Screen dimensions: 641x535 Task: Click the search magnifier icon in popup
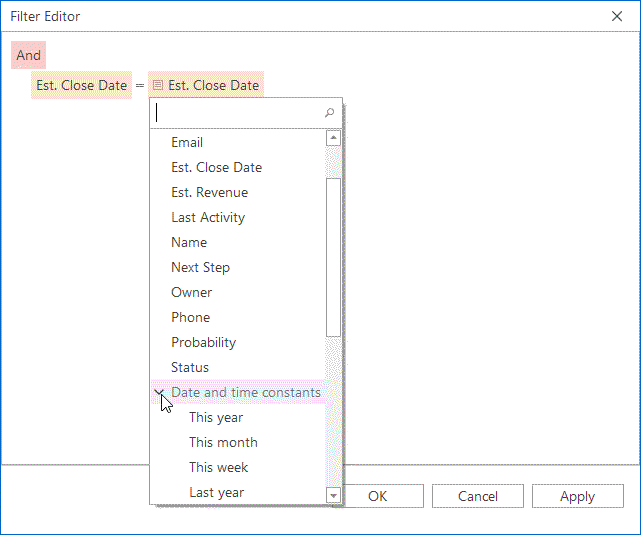click(329, 112)
